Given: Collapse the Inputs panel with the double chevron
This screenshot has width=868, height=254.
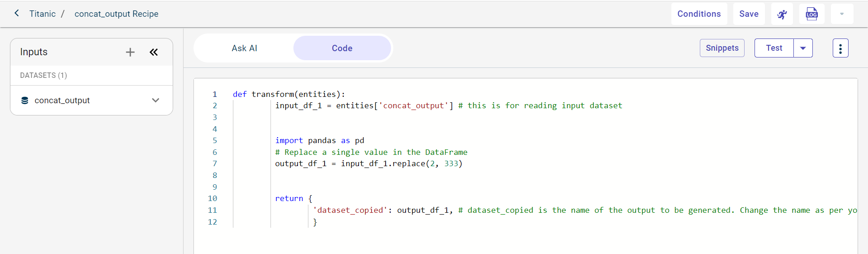Looking at the screenshot, I should (x=154, y=52).
